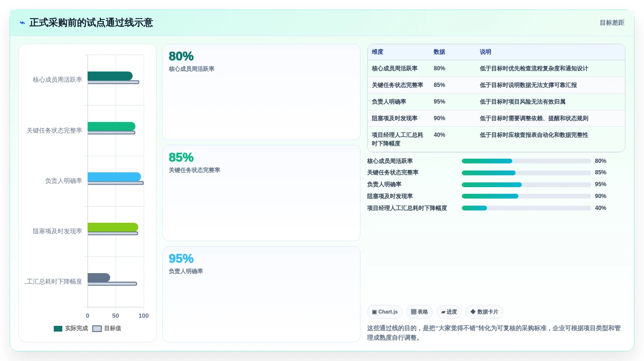Viewport: 644px width, 361px height.
Task: Toggle the 目标值 legend swatch
Action: (97, 329)
